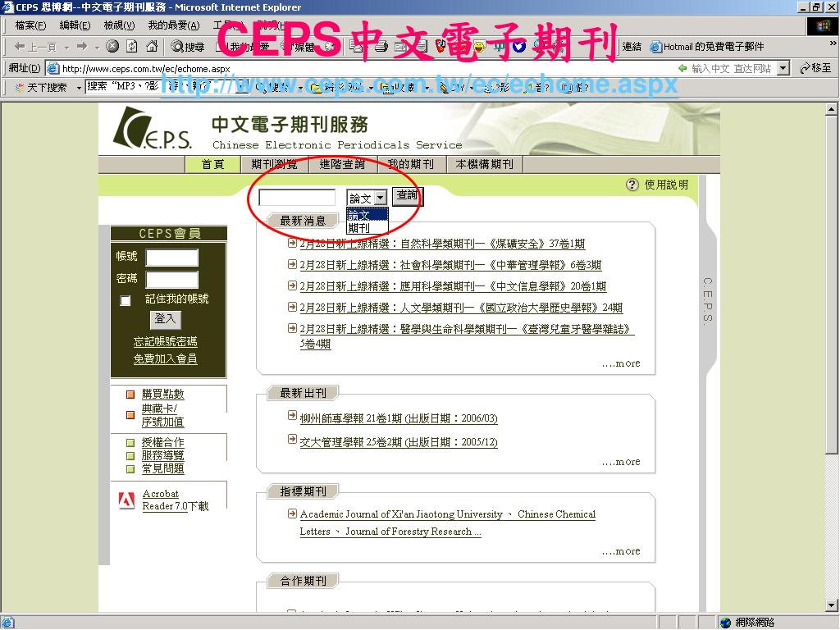The width and height of the screenshot is (840, 630).
Task: Click the vertical scrollbar thumb
Action: (x=831, y=285)
